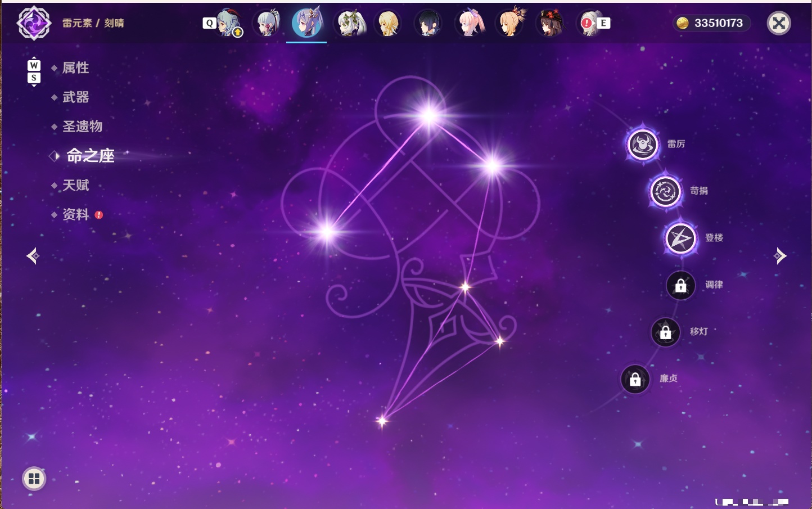Select the character avatar with red alert

pos(590,23)
